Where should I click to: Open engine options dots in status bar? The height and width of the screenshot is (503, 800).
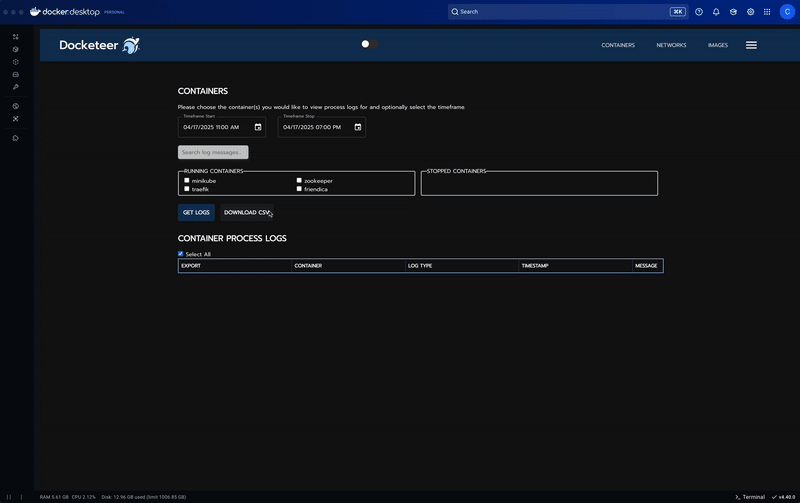[21, 497]
